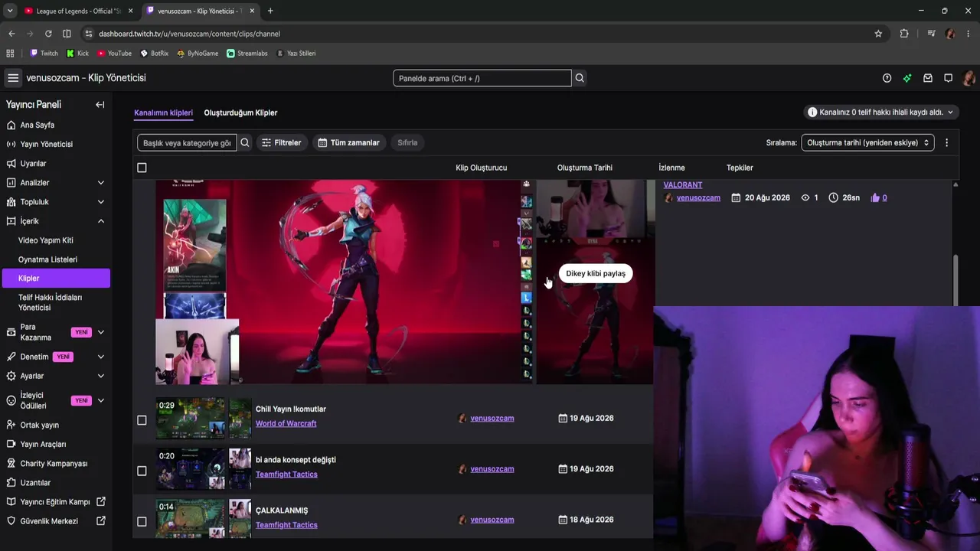
Task: Open the World of Warcraft category link
Action: tap(286, 423)
